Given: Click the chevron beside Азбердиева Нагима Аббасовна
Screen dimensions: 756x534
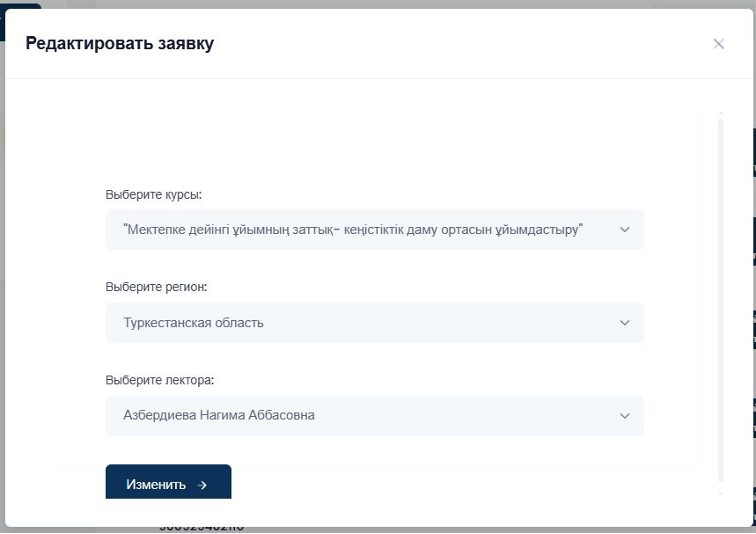Looking at the screenshot, I should [x=625, y=416].
